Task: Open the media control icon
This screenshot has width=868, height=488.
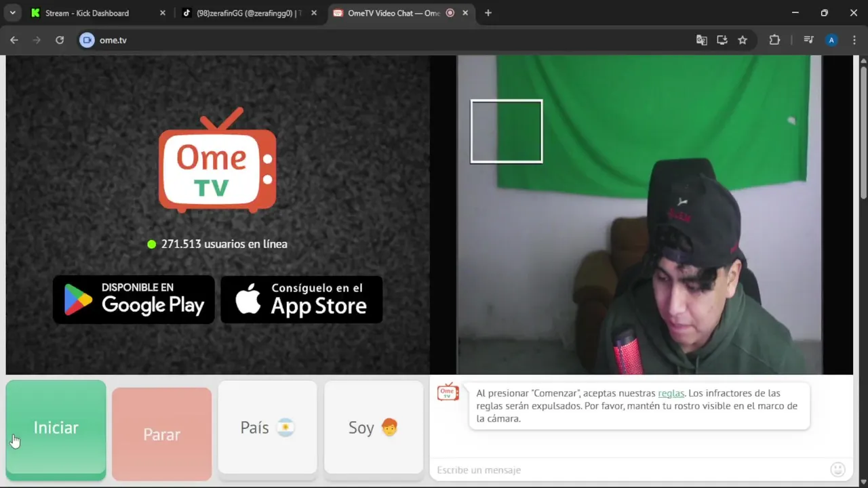Action: click(x=808, y=40)
